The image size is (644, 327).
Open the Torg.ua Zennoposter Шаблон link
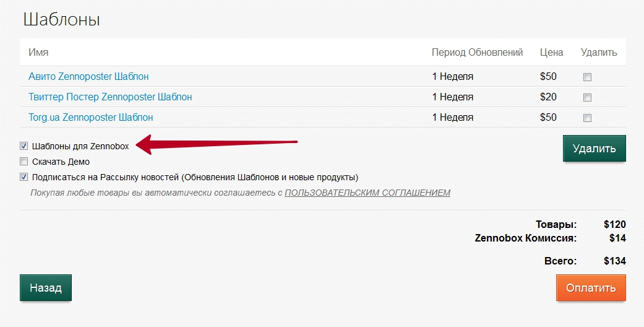click(x=91, y=118)
